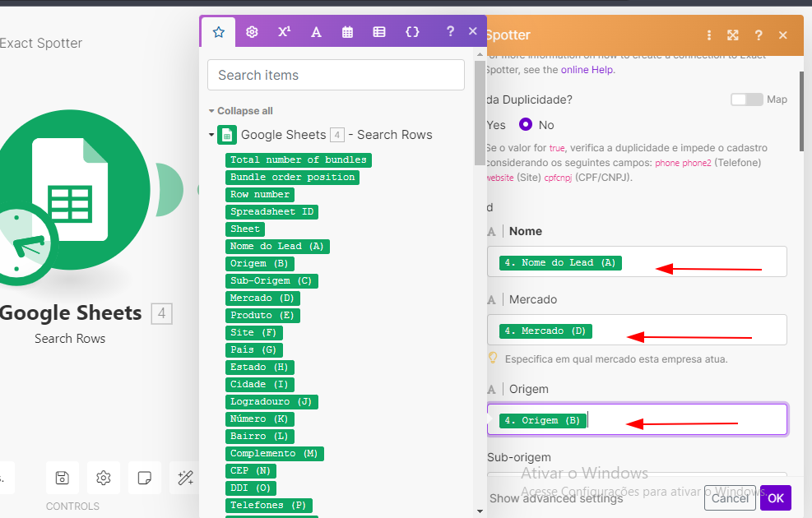Collapse all mapping items

241,111
